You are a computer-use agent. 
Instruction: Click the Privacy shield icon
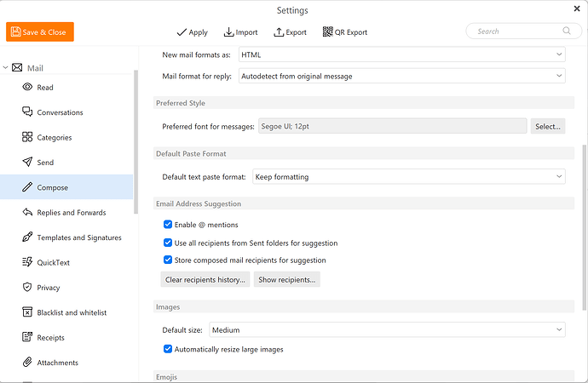(x=27, y=287)
